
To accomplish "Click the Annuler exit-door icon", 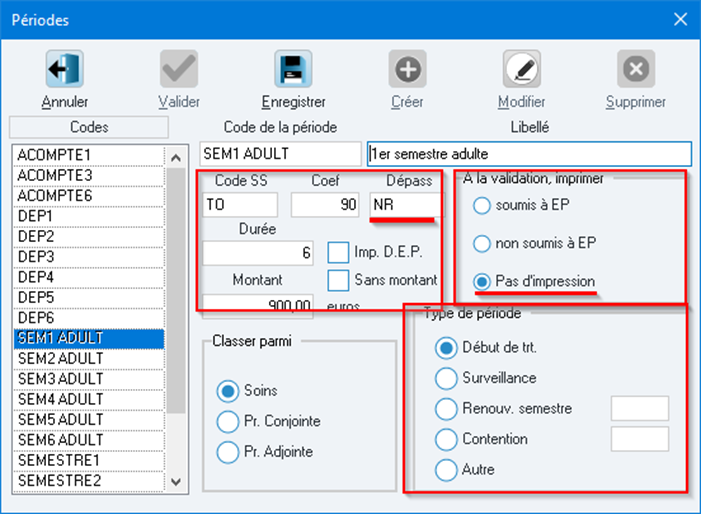I will [x=64, y=68].
